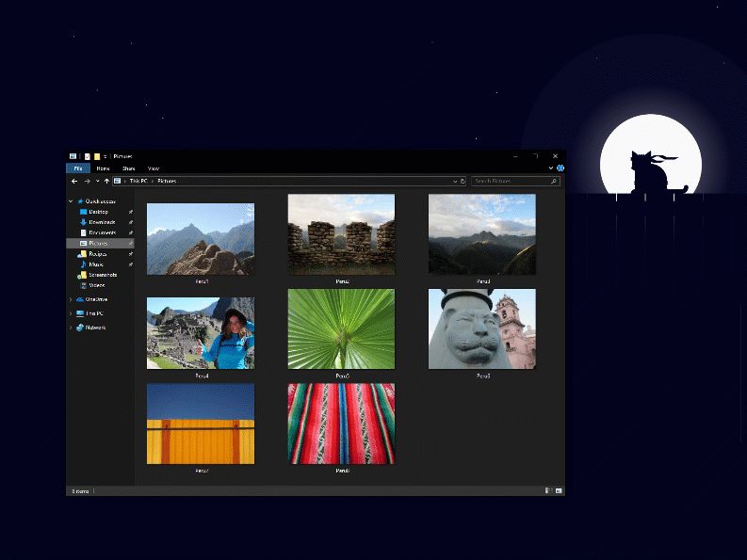
Task: Go back with the back arrow
Action: (x=74, y=181)
